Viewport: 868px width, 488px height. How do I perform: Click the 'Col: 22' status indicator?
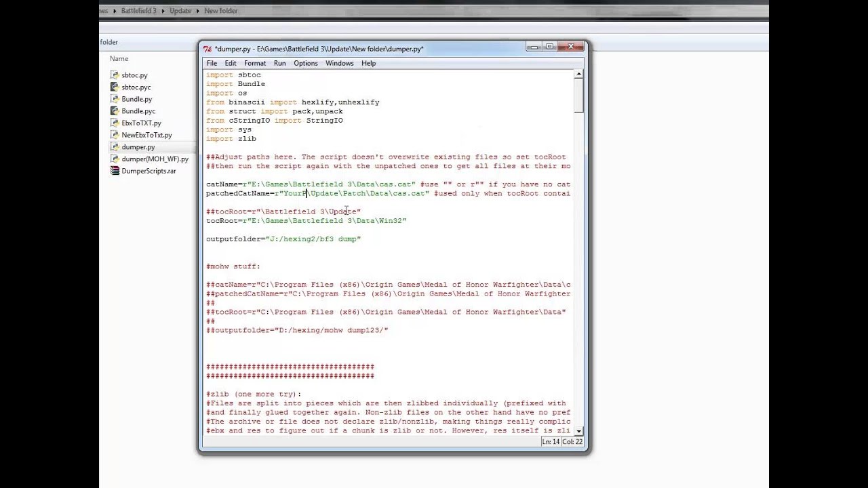[x=572, y=442]
